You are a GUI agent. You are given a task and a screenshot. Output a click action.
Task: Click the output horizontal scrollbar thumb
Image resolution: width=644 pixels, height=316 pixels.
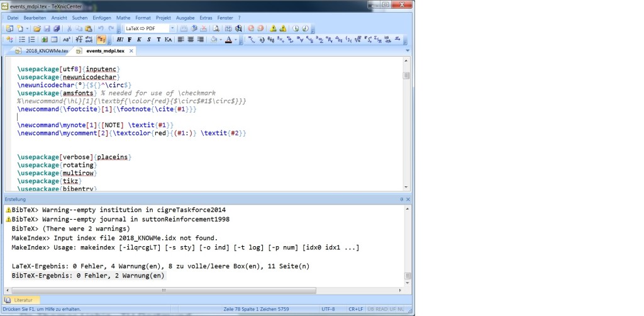[164, 291]
